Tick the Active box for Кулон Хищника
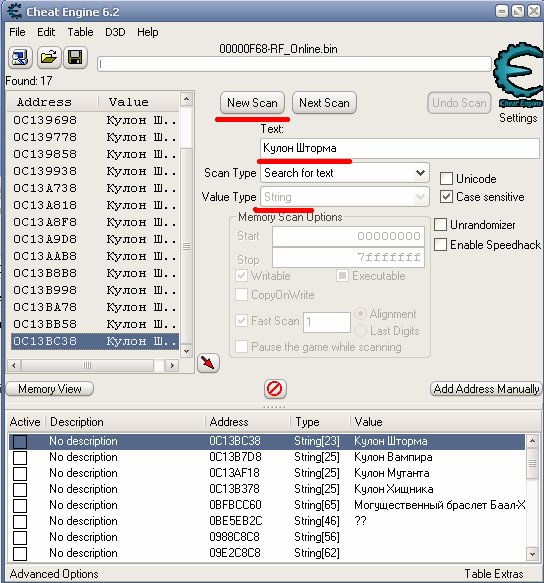 20,490
